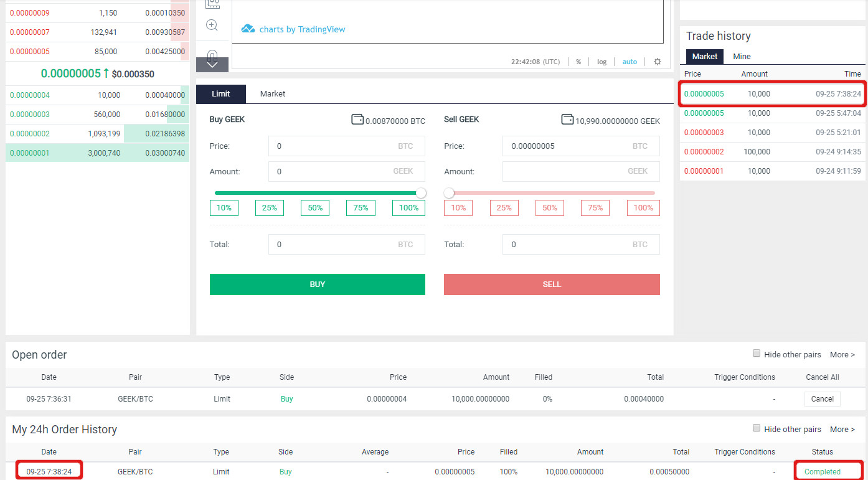Viewport: 868px width, 480px height.
Task: Toggle log scale on the chart
Action: pyautogui.click(x=601, y=62)
